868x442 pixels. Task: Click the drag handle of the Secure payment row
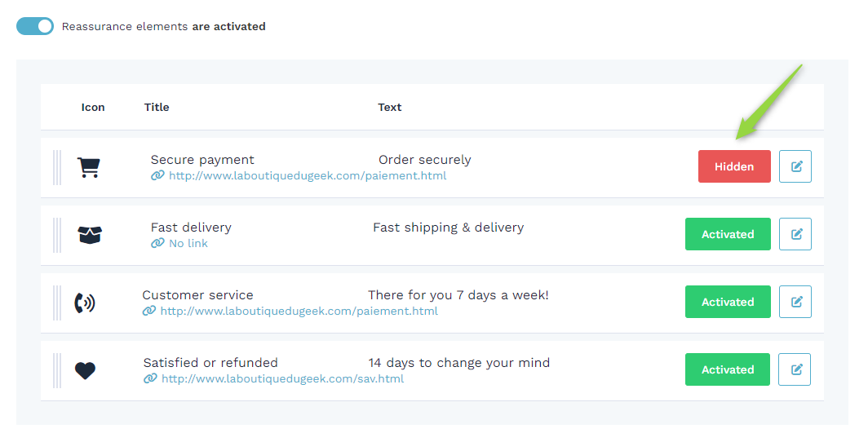(x=57, y=168)
